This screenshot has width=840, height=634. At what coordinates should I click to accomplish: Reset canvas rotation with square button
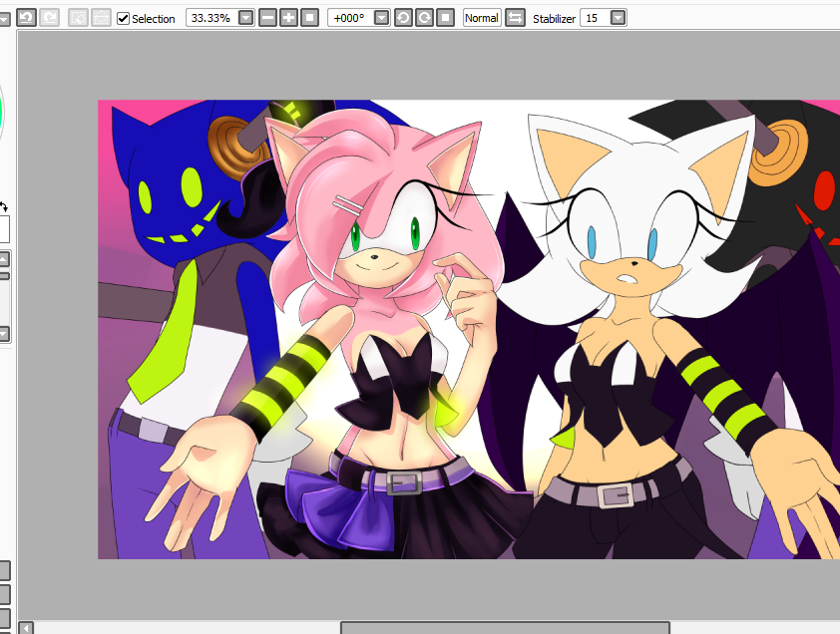445,18
